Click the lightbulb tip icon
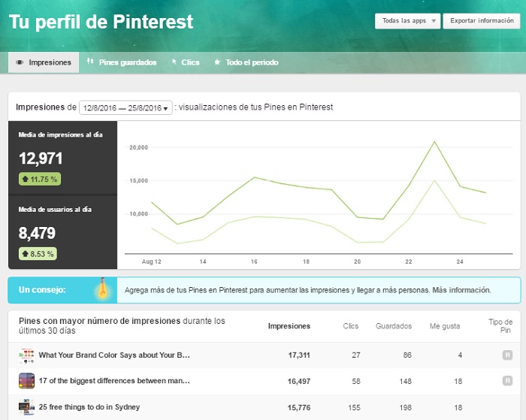The height and width of the screenshot is (420, 526). (101, 289)
